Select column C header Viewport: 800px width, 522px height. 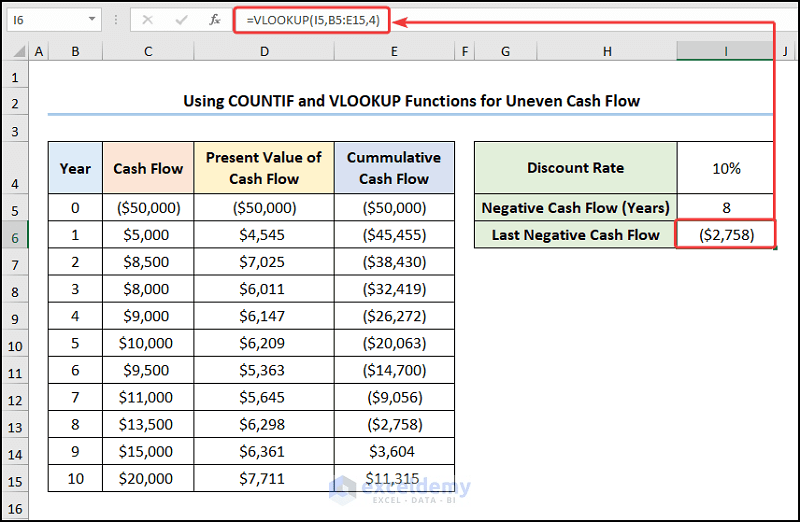coord(148,51)
